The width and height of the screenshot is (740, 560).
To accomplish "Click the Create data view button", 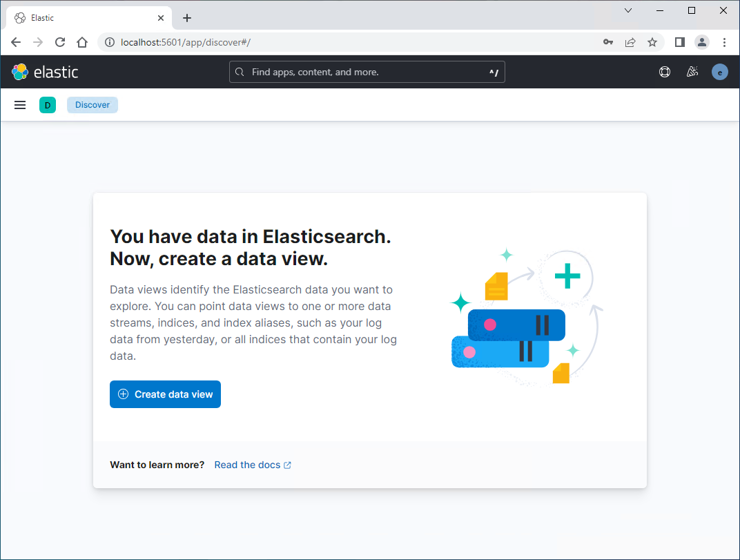I will pos(165,394).
